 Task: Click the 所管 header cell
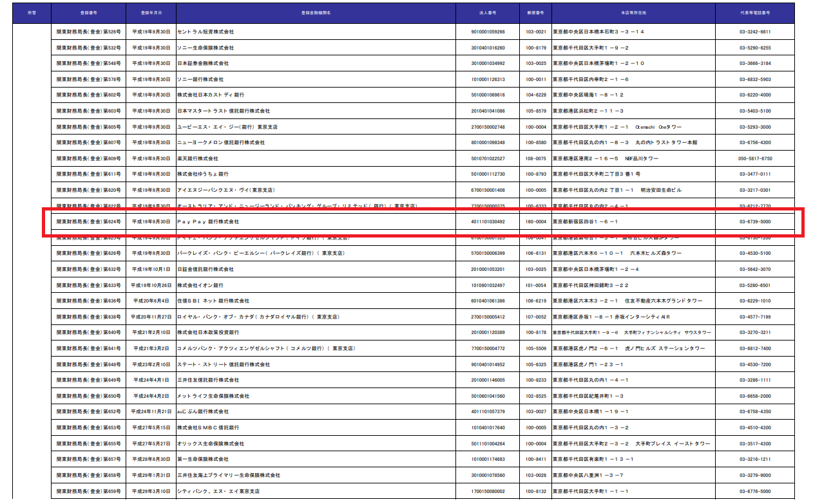tap(32, 13)
